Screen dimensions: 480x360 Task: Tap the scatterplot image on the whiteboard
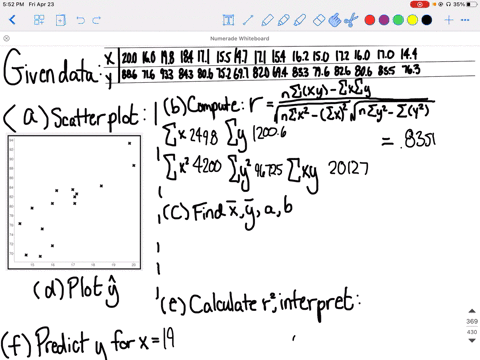pyautogui.click(x=74, y=202)
